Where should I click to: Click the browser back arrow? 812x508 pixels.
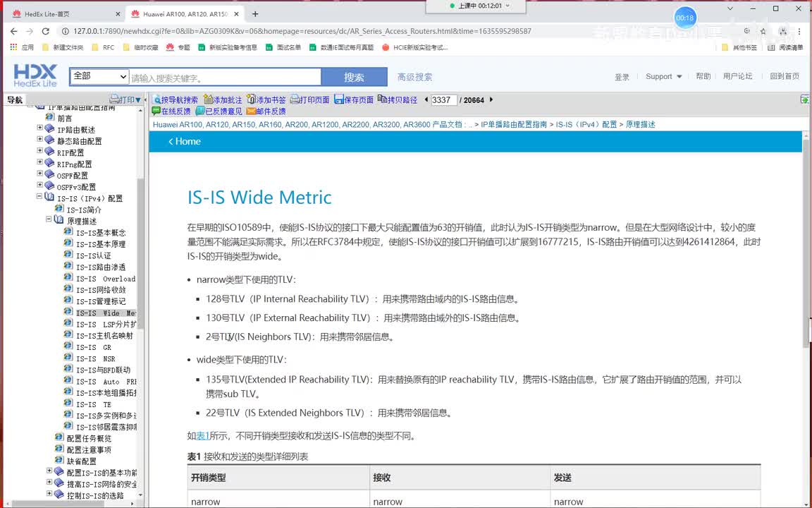tap(13, 31)
